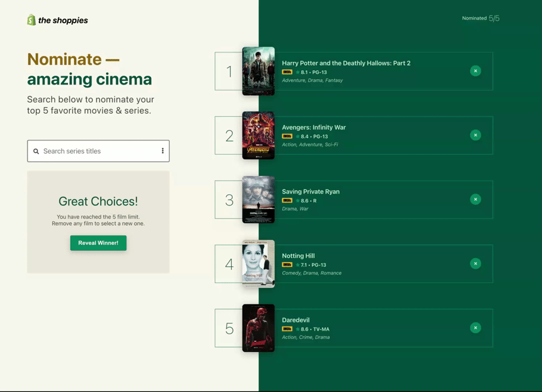Open the Harry Potter movie poster

click(258, 71)
